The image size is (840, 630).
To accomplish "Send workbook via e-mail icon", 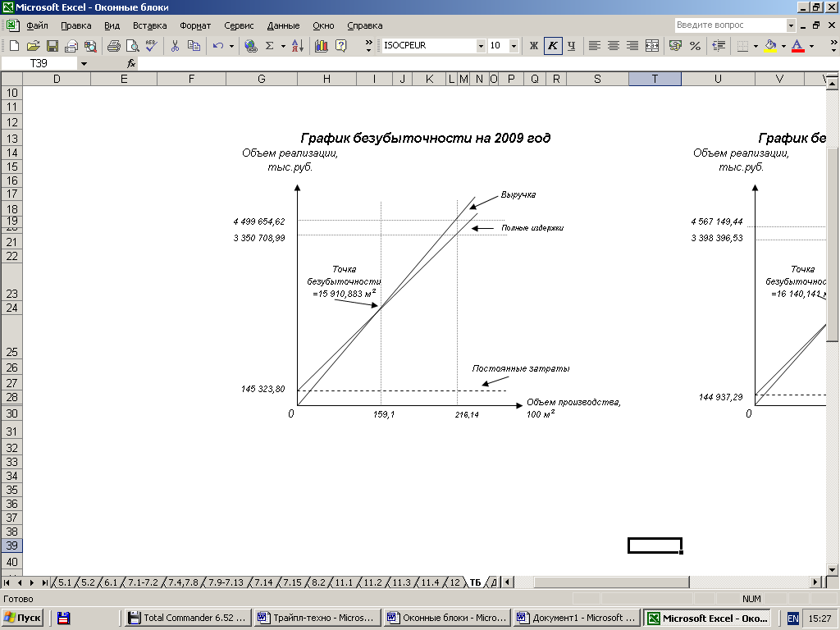I will point(71,46).
